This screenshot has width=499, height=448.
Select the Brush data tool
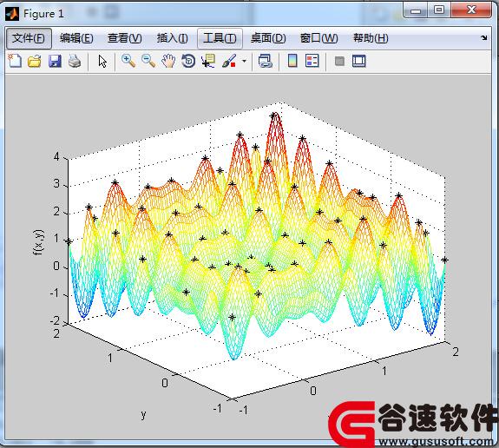tap(229, 61)
